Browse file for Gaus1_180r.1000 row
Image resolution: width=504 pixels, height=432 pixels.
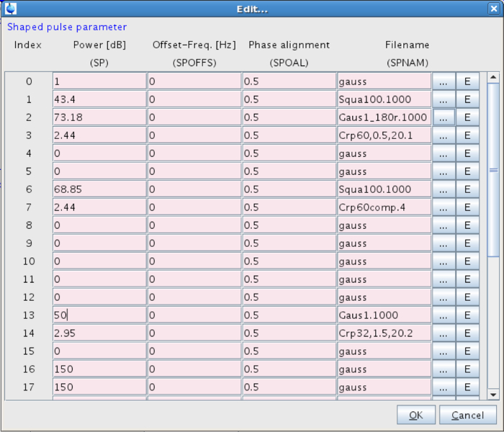[444, 117]
